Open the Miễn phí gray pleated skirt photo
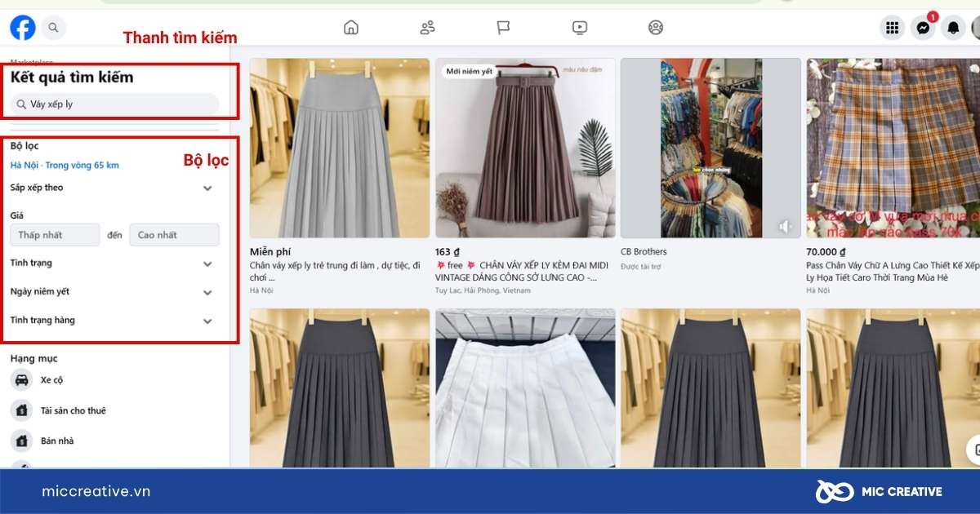 point(340,148)
